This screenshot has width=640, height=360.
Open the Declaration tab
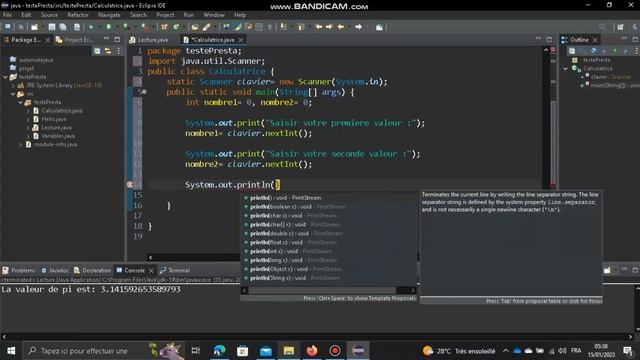93,270
